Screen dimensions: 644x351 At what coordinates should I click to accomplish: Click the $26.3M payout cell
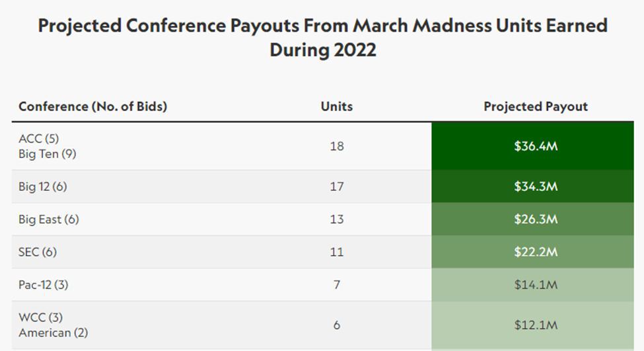tap(536, 219)
